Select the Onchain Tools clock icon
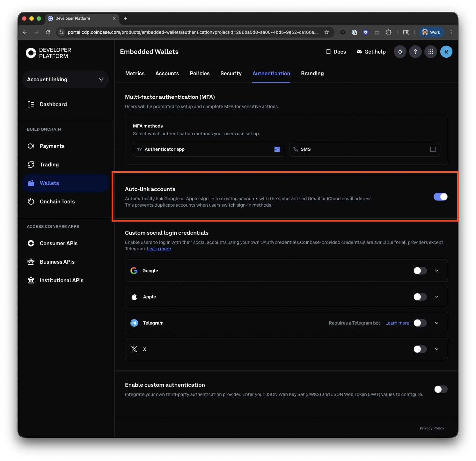This screenshot has width=476, height=461. [31, 201]
